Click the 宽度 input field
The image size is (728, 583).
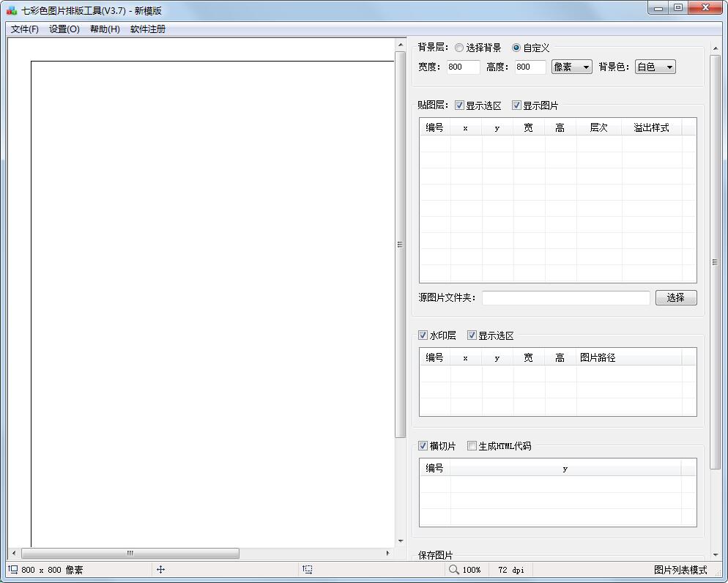coord(463,67)
